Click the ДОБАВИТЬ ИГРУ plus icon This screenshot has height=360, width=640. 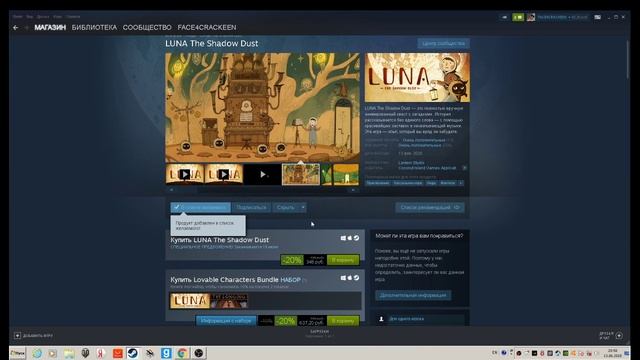pos(17,336)
